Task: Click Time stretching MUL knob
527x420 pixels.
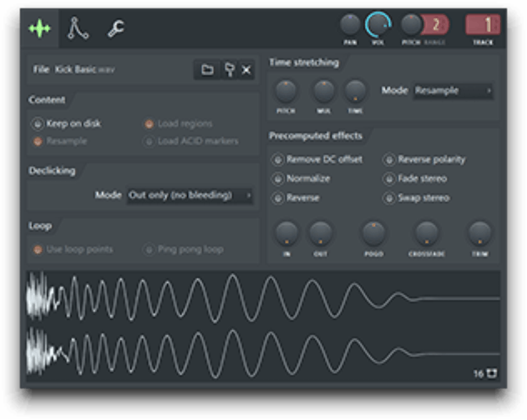Action: click(x=323, y=91)
